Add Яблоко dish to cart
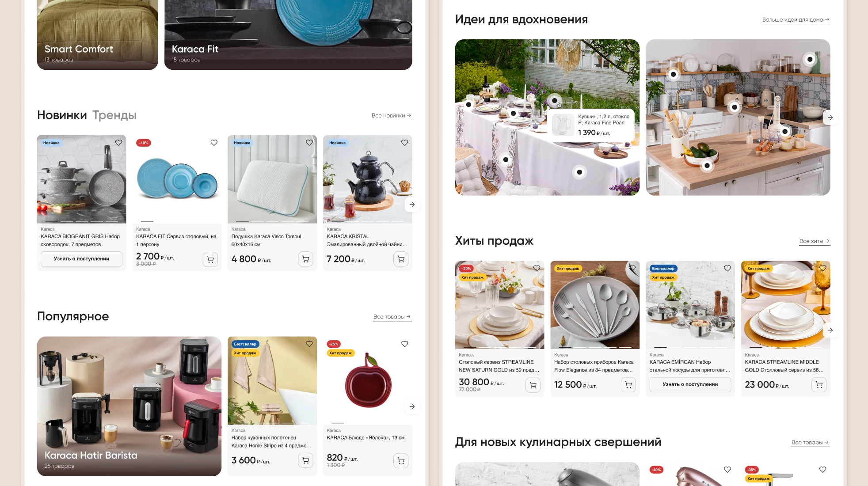Viewport: 868px width, 486px height. (x=401, y=461)
